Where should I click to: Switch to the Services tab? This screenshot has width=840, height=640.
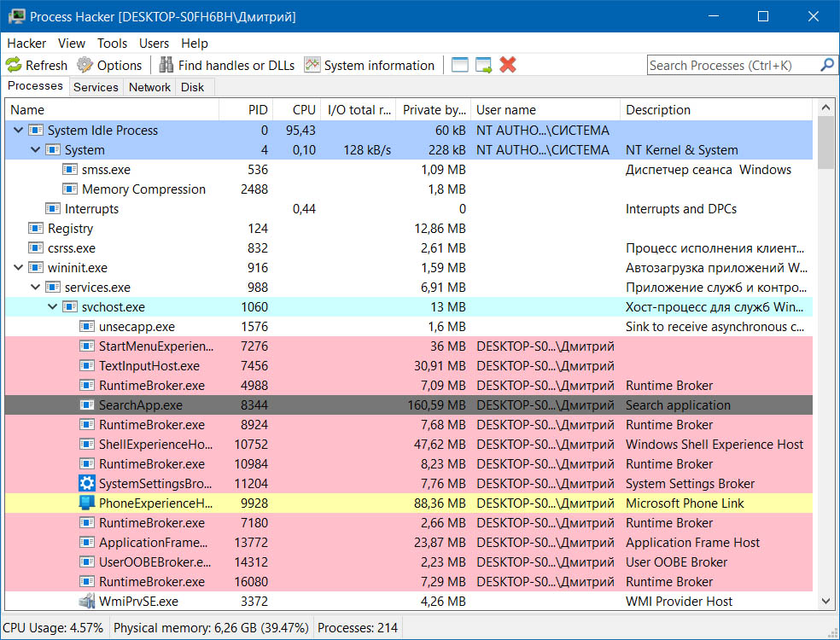(x=96, y=87)
